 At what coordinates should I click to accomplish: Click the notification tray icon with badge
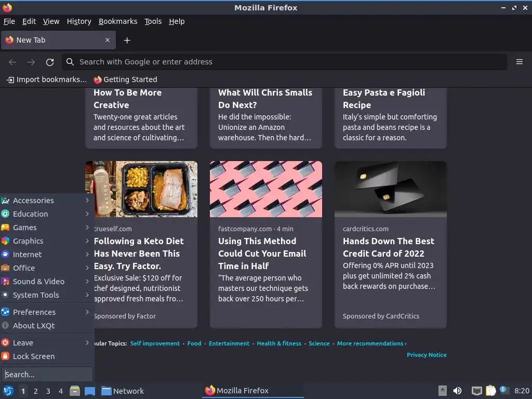click(504, 390)
